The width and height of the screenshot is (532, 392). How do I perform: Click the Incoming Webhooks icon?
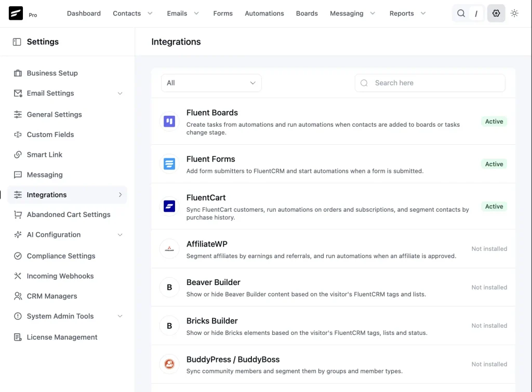click(x=18, y=276)
